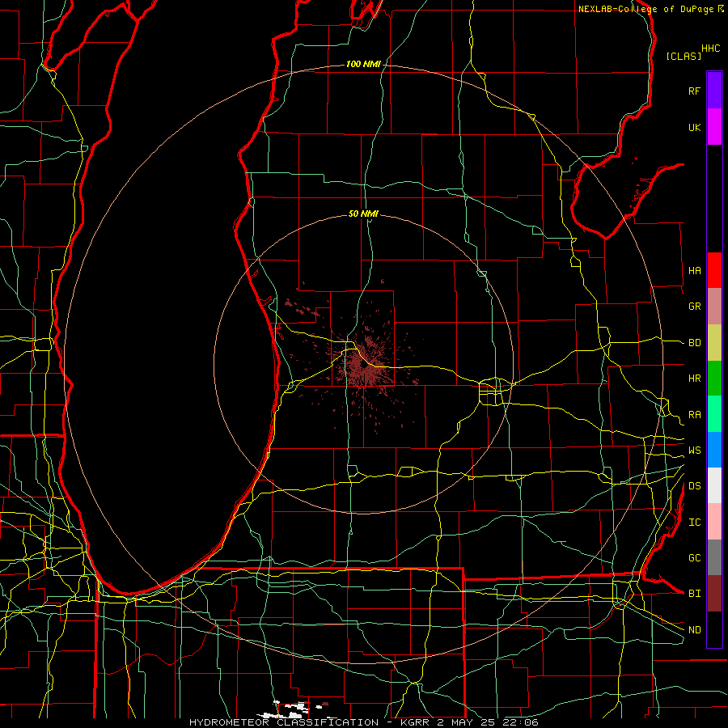The image size is (728, 728).
Task: Click the BI brown legend swatch
Action: click(714, 594)
